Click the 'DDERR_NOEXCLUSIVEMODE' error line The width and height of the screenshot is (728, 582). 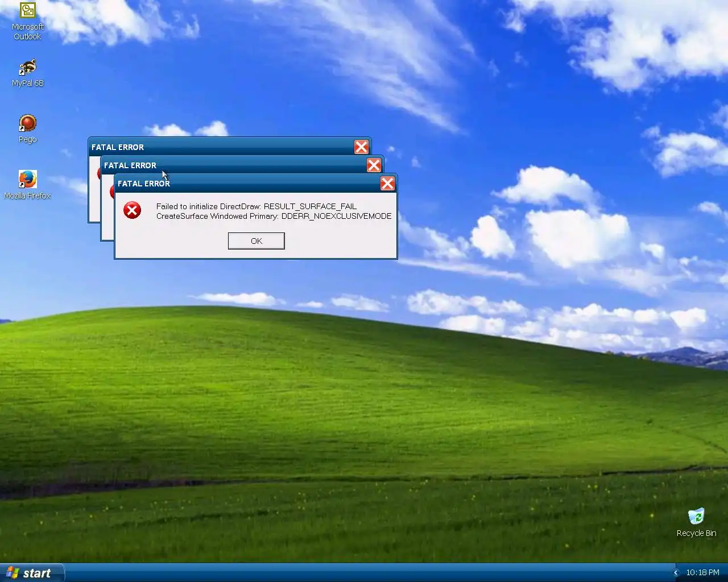(274, 216)
